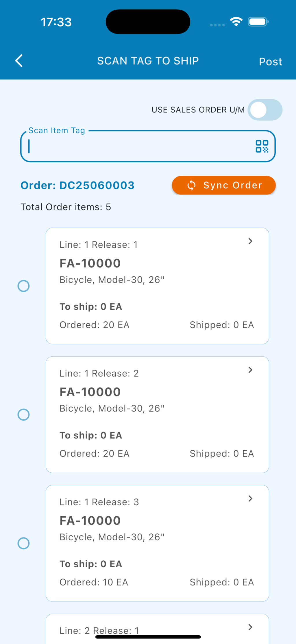Expand Line 1 Release 3 chevron
This screenshot has height=644, width=296.
pos(250,498)
